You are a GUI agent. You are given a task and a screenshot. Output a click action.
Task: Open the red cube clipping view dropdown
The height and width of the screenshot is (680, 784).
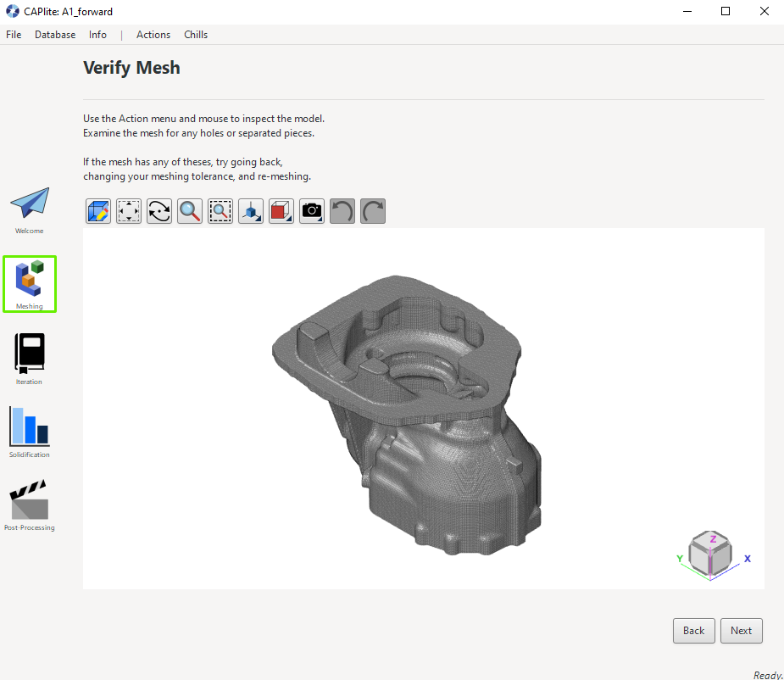pos(281,211)
